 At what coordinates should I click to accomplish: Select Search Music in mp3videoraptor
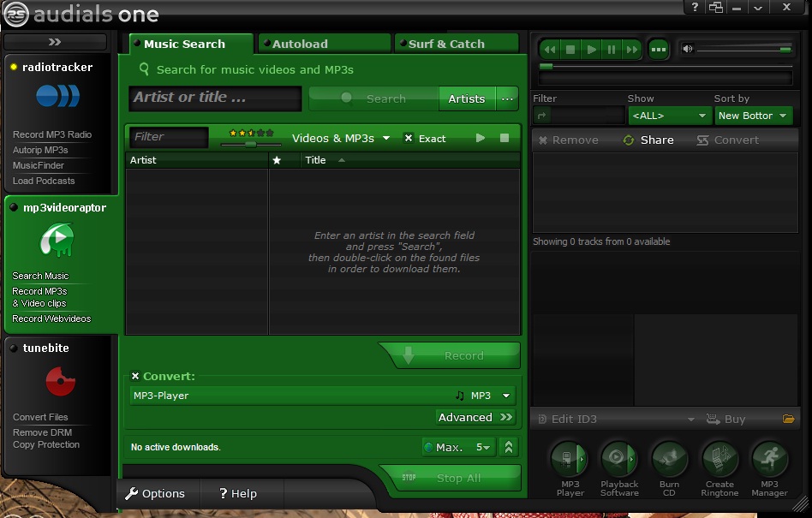[x=40, y=276]
